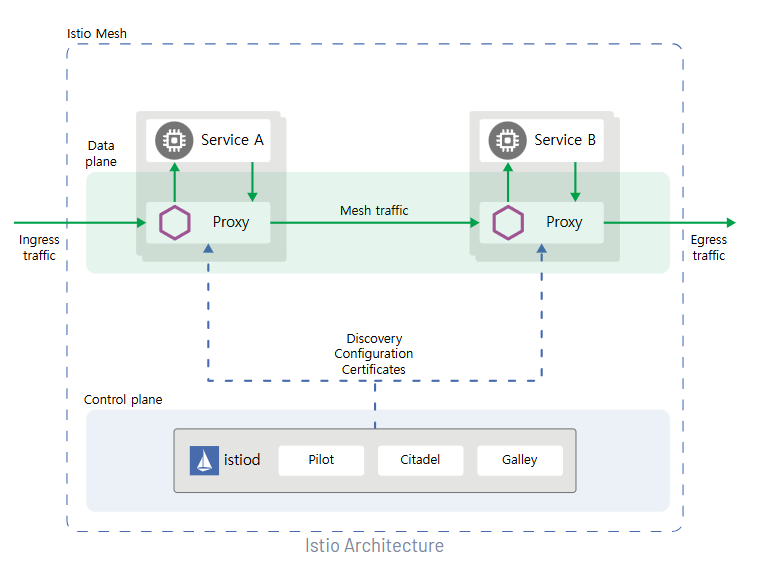Click the 'Configuration' text

(x=374, y=354)
